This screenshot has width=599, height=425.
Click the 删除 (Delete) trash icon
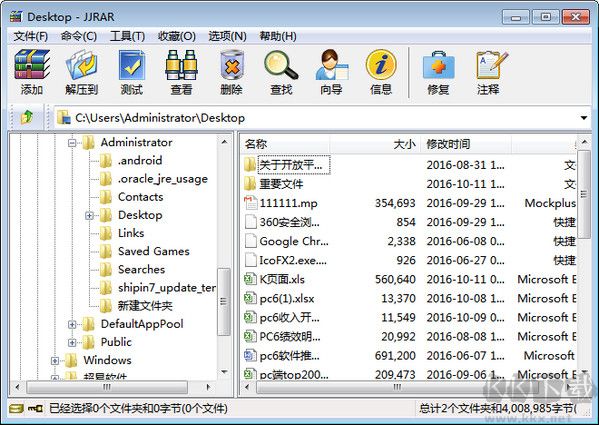[x=232, y=64]
